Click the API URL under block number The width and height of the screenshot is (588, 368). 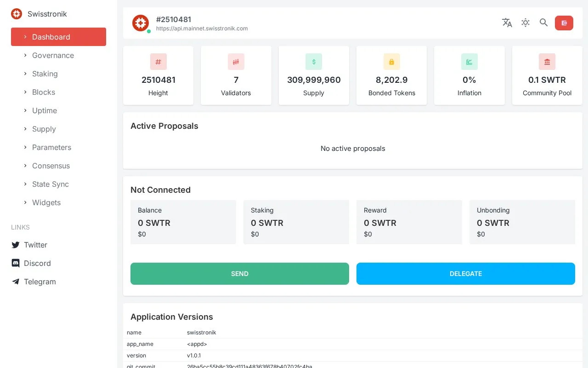coord(202,29)
